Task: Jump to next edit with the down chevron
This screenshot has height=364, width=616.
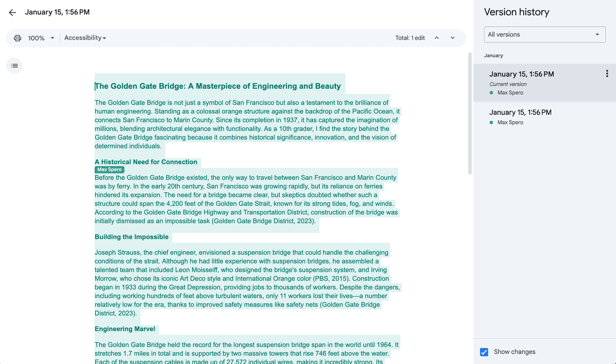Action: (452, 37)
